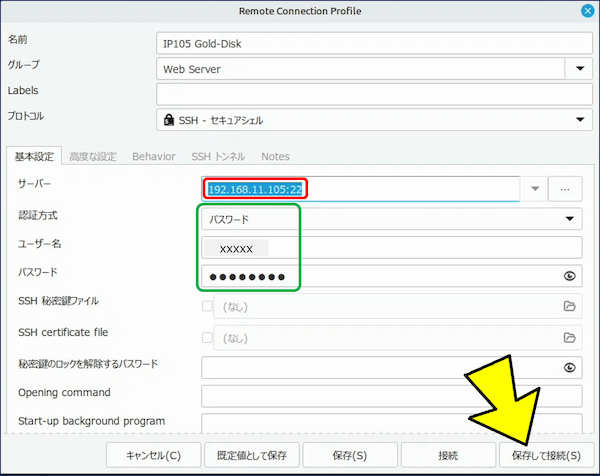600x476 pixels.
Task: Click the Opening command input field
Action: (x=392, y=396)
